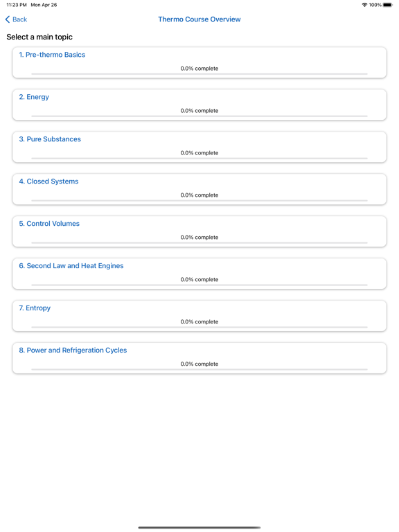This screenshot has height=532, width=399.
Task: Tap the Energy 0.0% complete label
Action: tap(199, 111)
